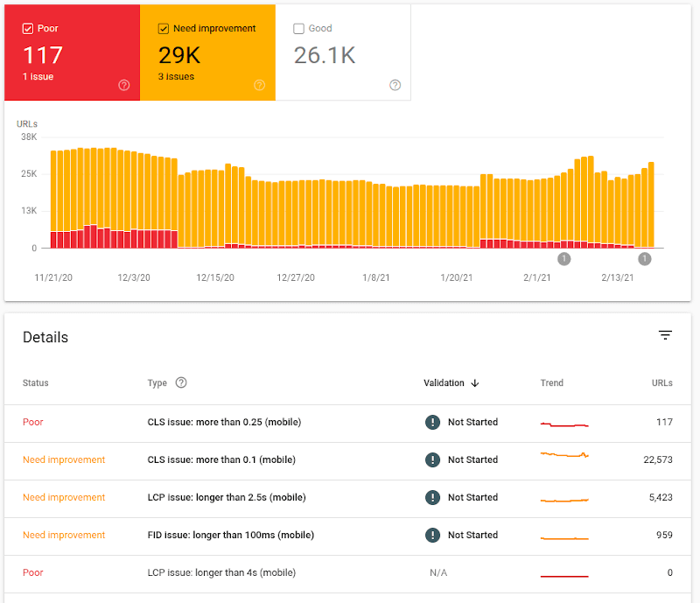Open the help tooltip on Need improvement card
The image size is (700, 603).
pyautogui.click(x=259, y=85)
